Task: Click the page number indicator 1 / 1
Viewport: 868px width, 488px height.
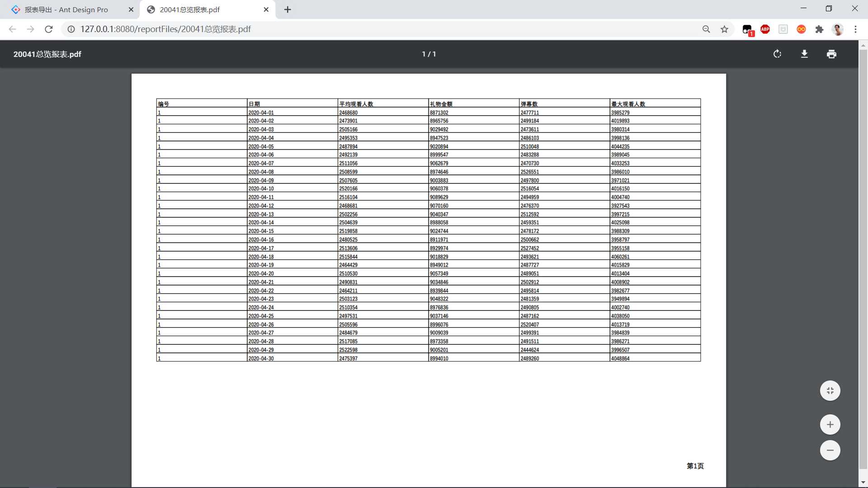Action: pos(429,54)
